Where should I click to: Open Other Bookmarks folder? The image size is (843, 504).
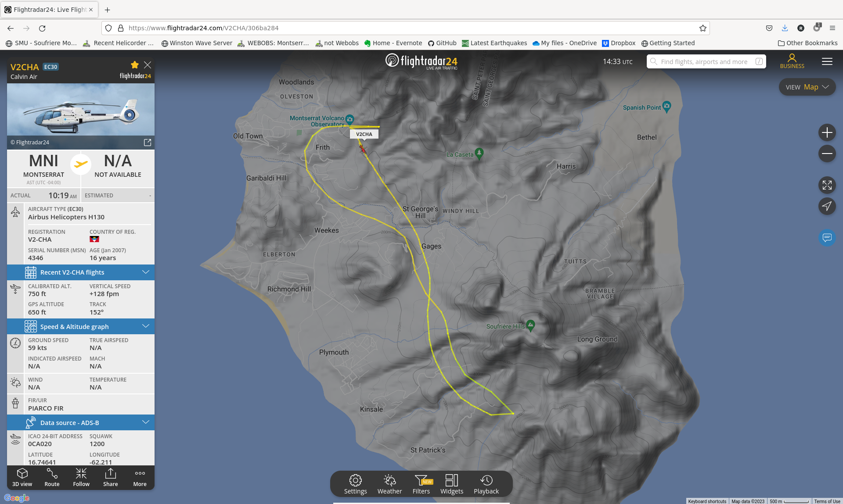point(807,43)
